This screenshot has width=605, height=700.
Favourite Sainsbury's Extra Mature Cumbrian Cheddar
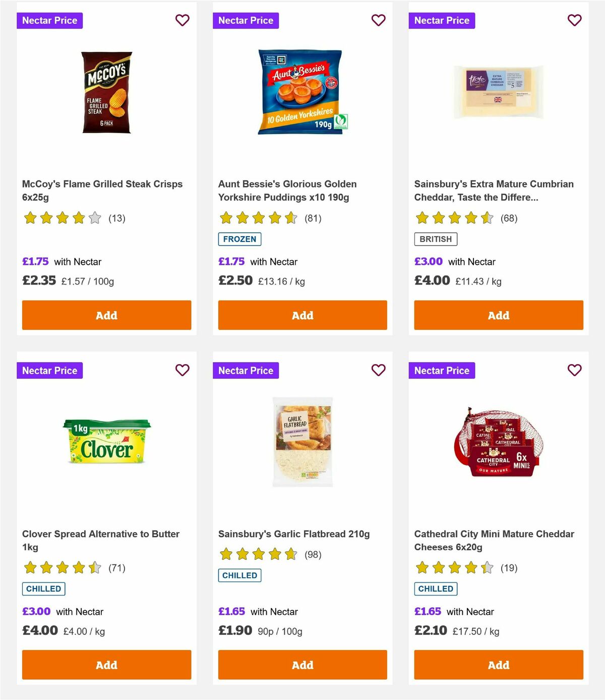click(x=574, y=20)
